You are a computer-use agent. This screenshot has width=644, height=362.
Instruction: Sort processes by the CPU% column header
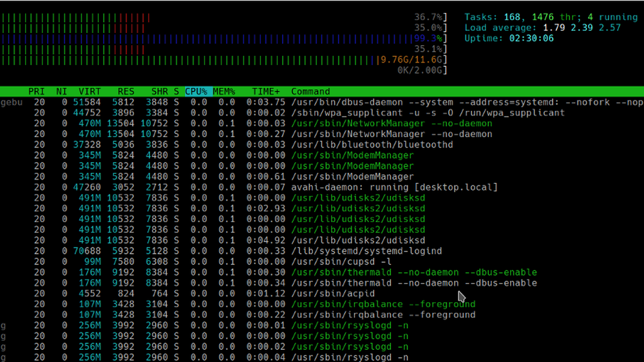tap(196, 91)
